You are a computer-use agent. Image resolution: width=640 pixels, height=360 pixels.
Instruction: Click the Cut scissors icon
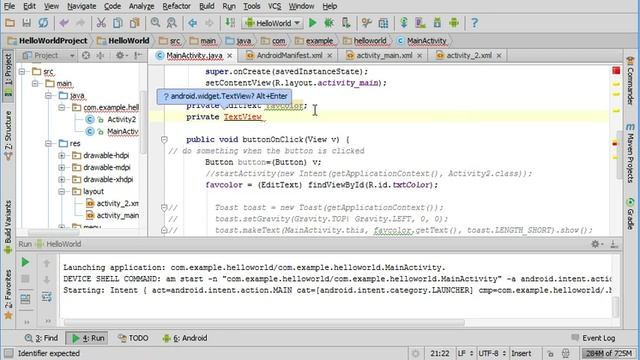101,23
